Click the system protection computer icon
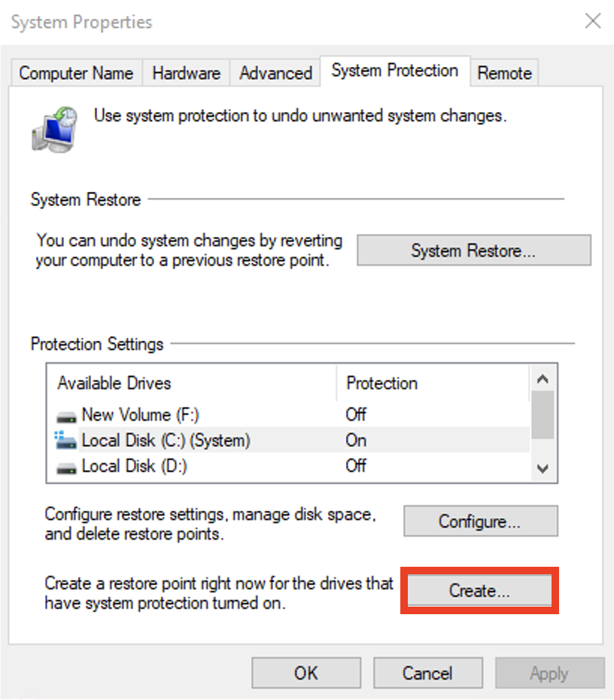This screenshot has width=614, height=700. point(54,129)
